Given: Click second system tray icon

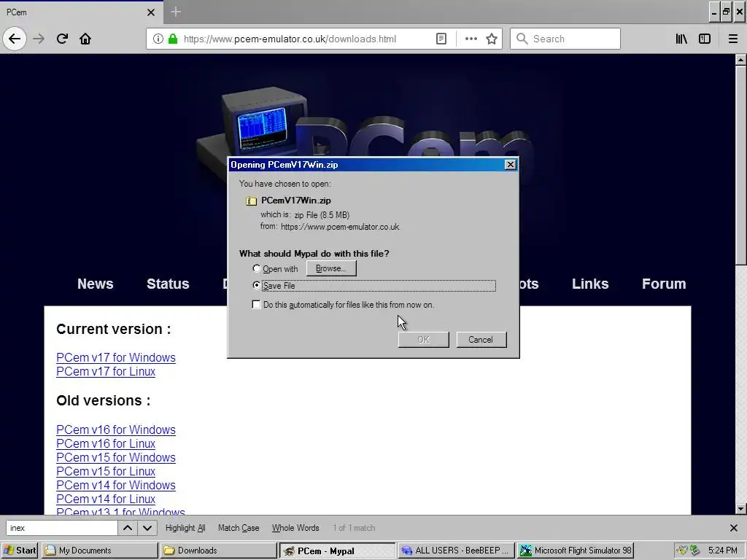Looking at the screenshot, I should (x=694, y=550).
